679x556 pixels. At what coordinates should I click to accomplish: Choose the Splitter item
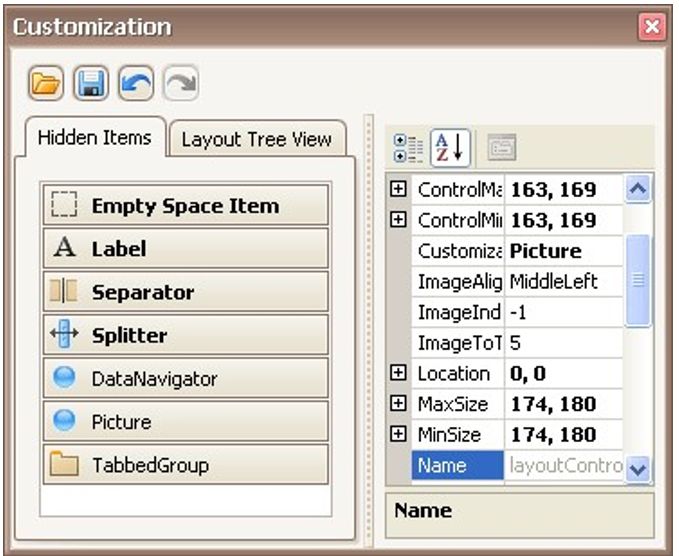click(x=186, y=335)
